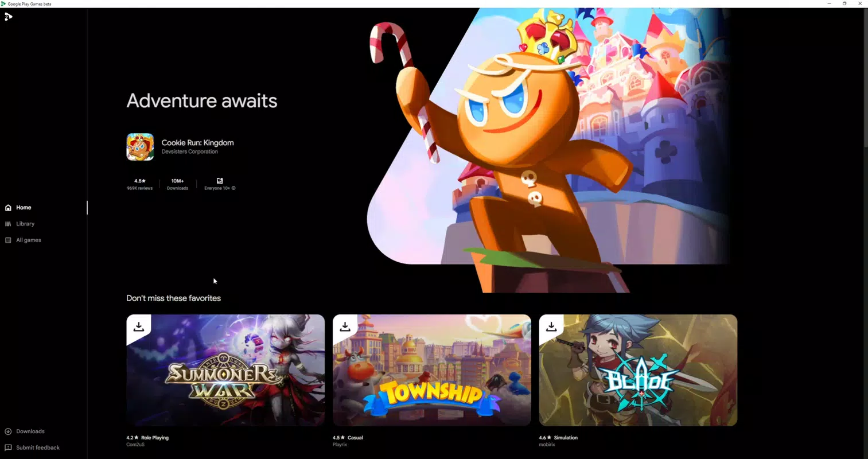The height and width of the screenshot is (459, 868).
Task: Click the Everyone 10+ rating badge icon
Action: tap(220, 181)
